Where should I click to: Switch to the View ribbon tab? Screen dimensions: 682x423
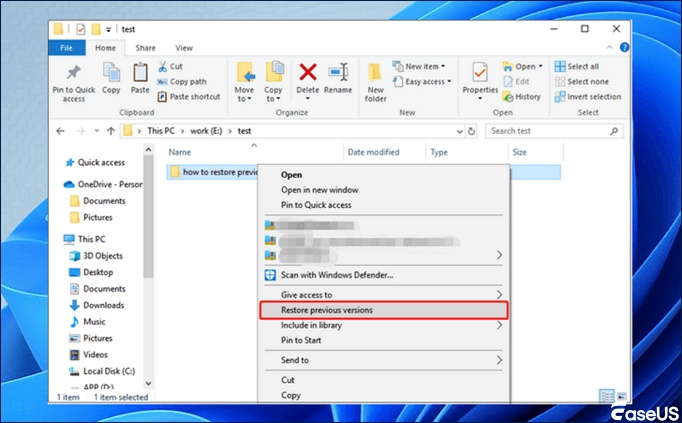[184, 47]
